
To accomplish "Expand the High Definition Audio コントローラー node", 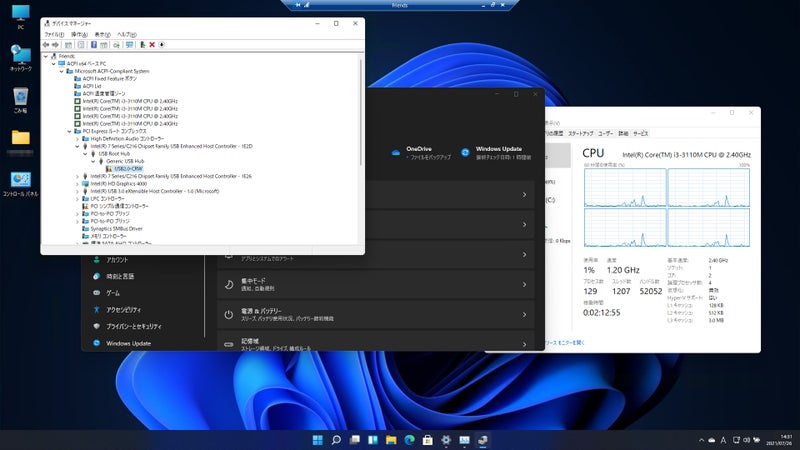I will (x=77, y=139).
